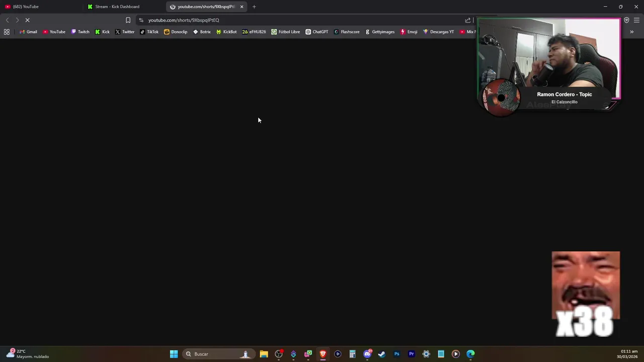This screenshot has height=362, width=644.
Task: Open the Brave Shields icon
Action: tap(626, 20)
